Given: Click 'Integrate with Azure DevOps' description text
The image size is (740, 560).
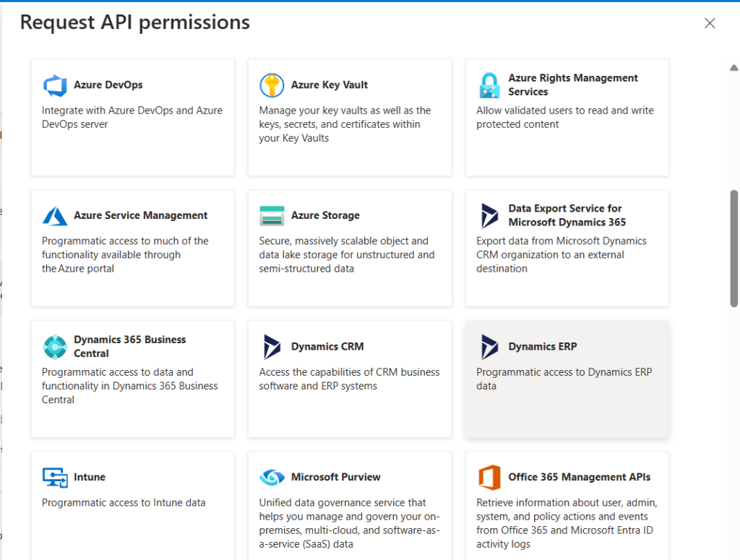Looking at the screenshot, I should pos(132,118).
